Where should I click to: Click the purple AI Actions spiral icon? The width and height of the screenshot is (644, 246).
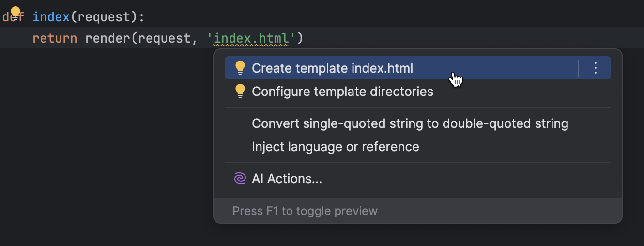click(240, 179)
